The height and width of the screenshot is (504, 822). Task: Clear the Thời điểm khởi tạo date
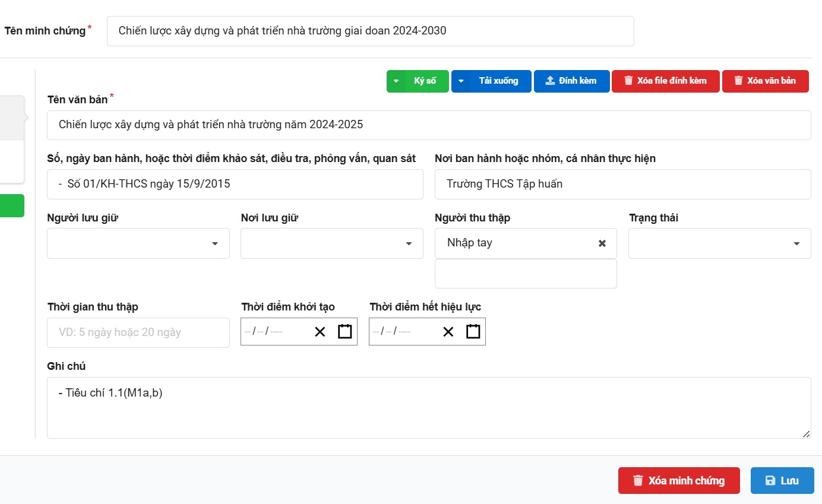click(x=320, y=332)
